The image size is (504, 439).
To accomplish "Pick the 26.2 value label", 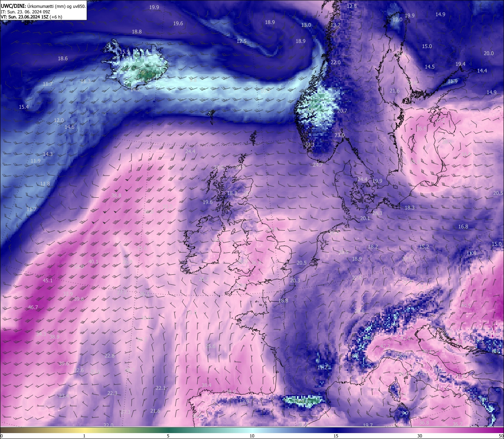I will click(204, 280).
